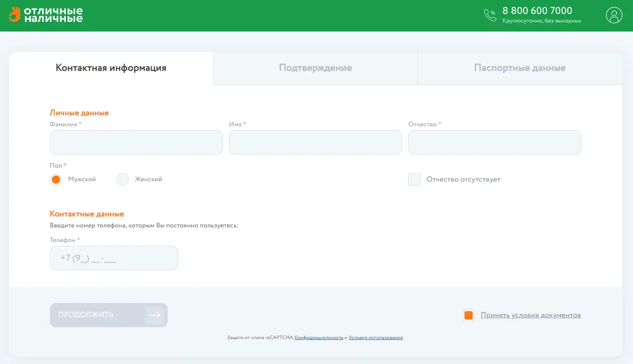Click the Отличные Наличные logo
The height and width of the screenshot is (364, 633).
pyautogui.click(x=46, y=14)
